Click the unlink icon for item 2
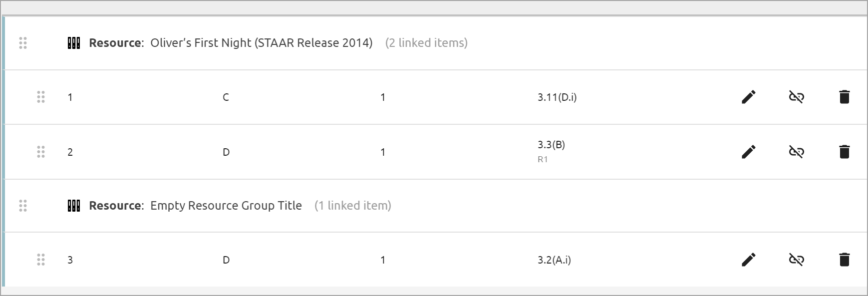Viewport: 868px width, 296px height. pyautogui.click(x=796, y=152)
